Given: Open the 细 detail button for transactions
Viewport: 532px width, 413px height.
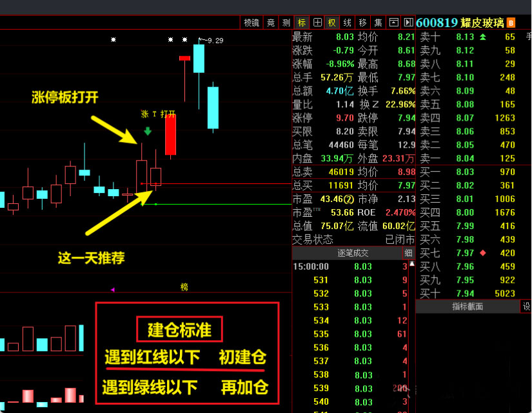Looking at the screenshot, I should coord(408,254).
